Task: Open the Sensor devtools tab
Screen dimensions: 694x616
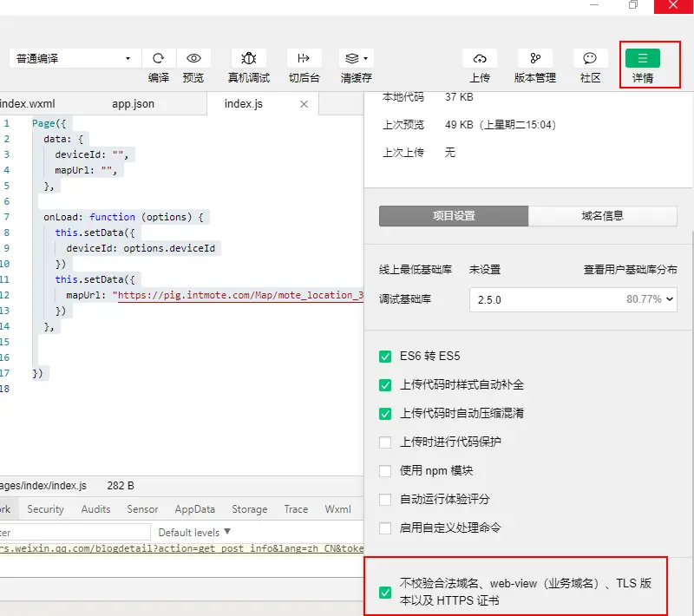Action: point(142,509)
